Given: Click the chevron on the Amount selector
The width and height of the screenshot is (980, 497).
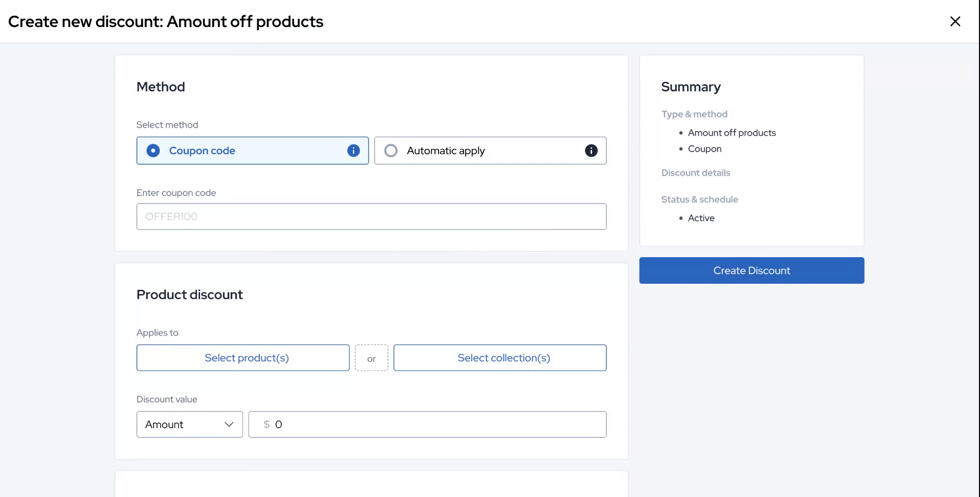Looking at the screenshot, I should [x=229, y=424].
